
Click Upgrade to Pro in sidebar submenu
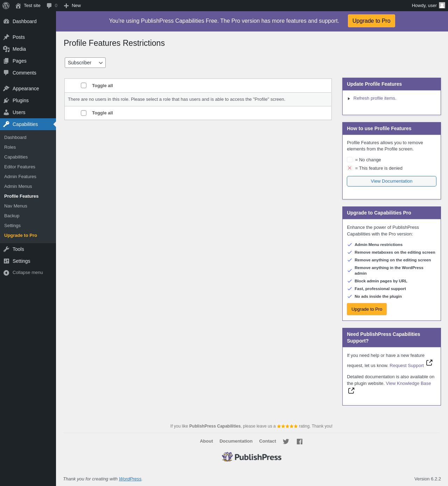(21, 235)
